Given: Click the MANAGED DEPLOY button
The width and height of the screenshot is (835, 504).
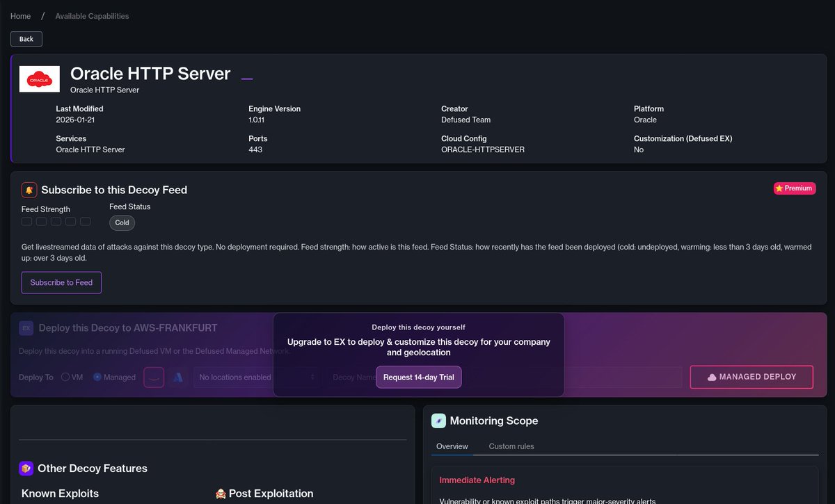Looking at the screenshot, I should tap(751, 377).
